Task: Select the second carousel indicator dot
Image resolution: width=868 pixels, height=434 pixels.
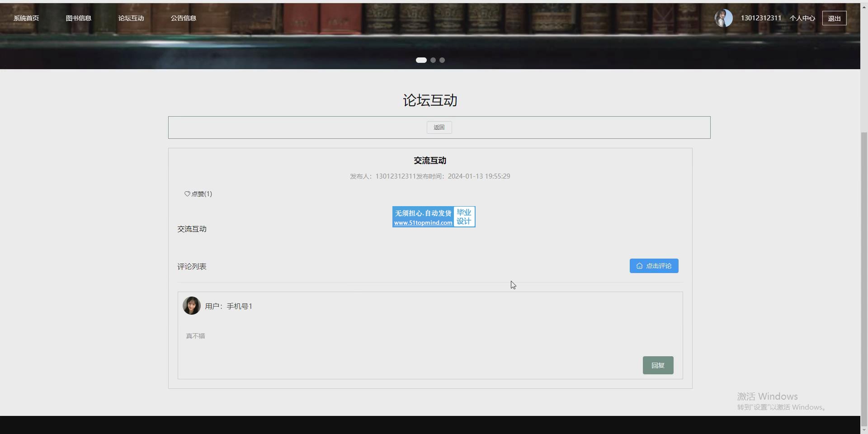Action: (x=433, y=60)
